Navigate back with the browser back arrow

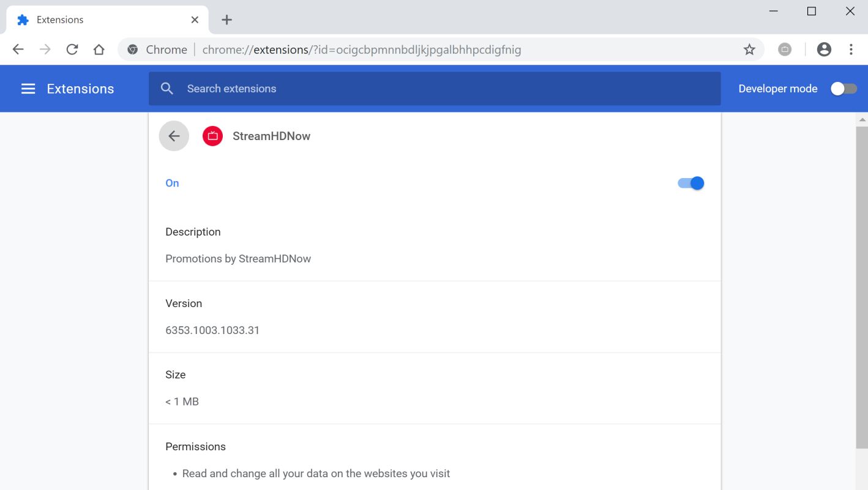point(18,50)
